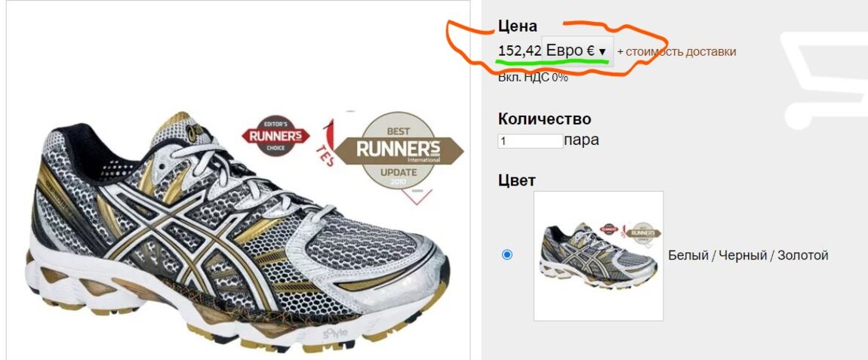The width and height of the screenshot is (868, 360).
Task: Click the Количество quantity input field
Action: coord(531,140)
